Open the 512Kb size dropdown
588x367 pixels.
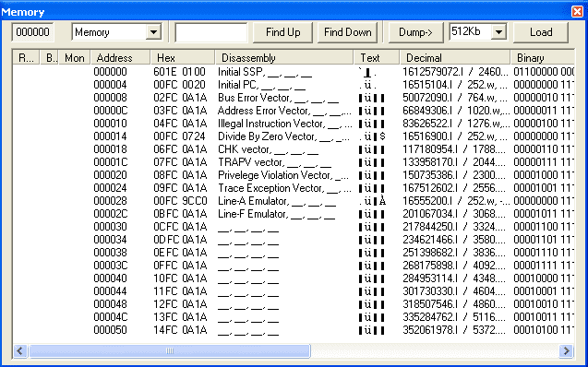(x=498, y=32)
